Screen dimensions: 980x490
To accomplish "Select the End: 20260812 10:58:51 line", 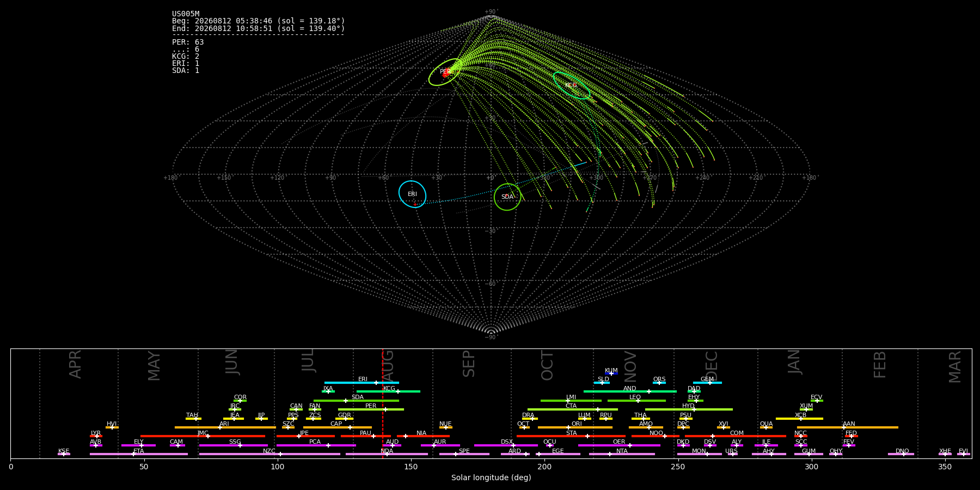I will point(259,28).
